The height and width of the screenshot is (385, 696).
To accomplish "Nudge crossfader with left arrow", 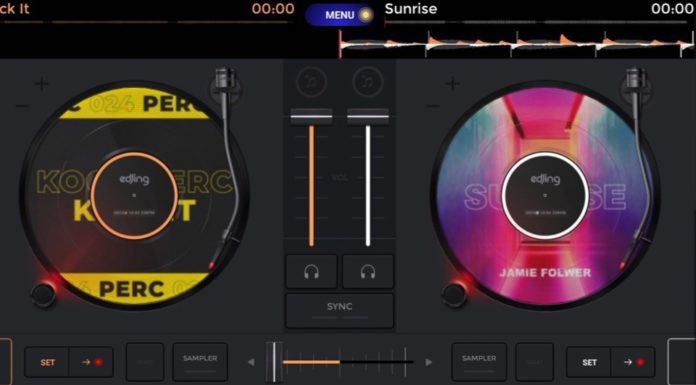I will click(251, 362).
